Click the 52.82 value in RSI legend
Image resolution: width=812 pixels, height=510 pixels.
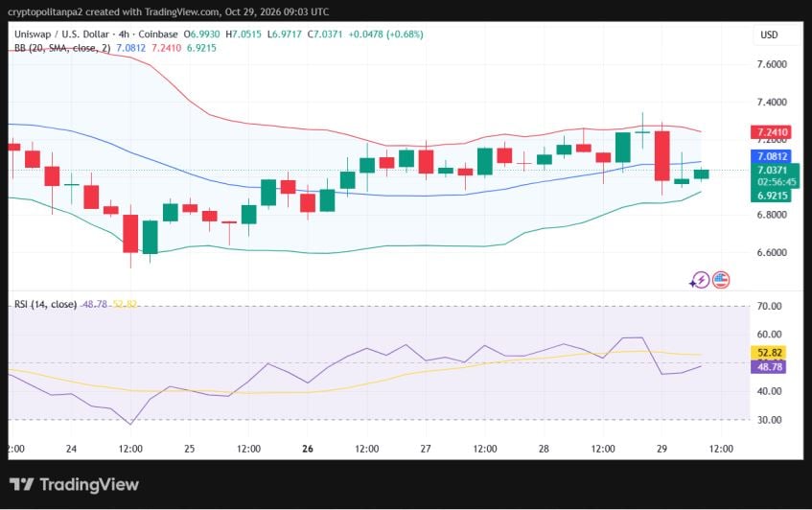coord(125,304)
